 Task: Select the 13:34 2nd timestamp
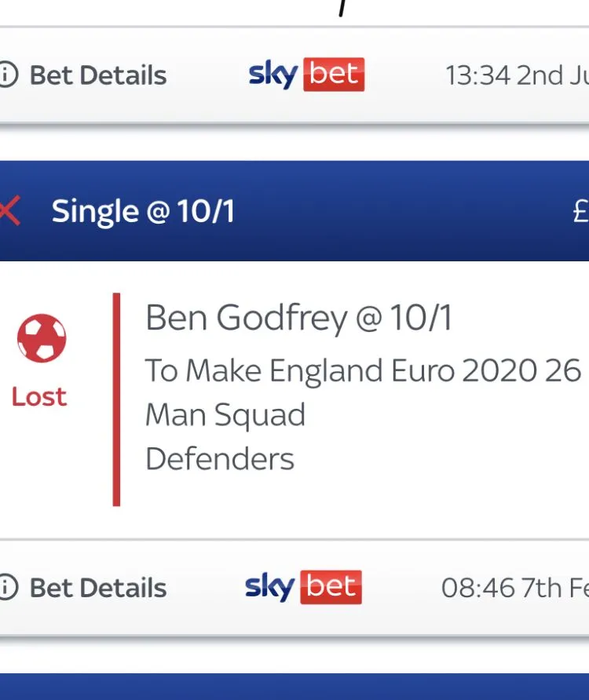pyautogui.click(x=517, y=75)
